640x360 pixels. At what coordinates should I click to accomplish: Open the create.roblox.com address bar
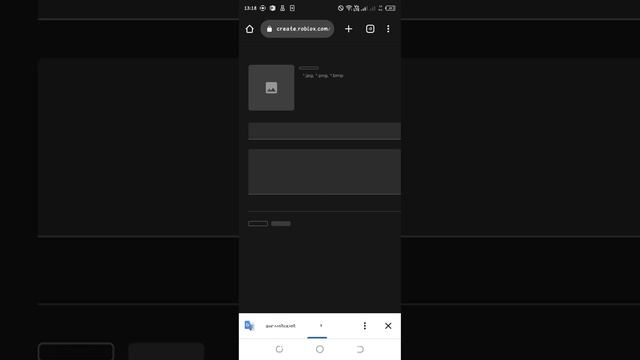297,29
